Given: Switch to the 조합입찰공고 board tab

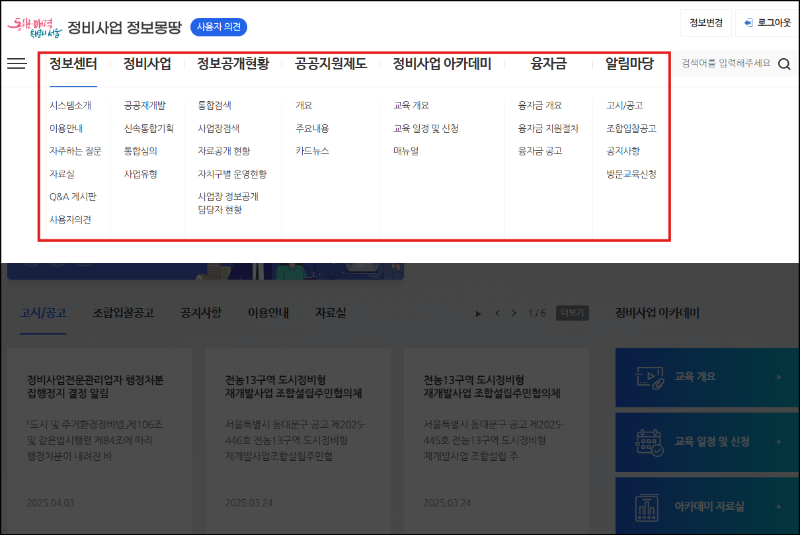Looking at the screenshot, I should click(123, 313).
